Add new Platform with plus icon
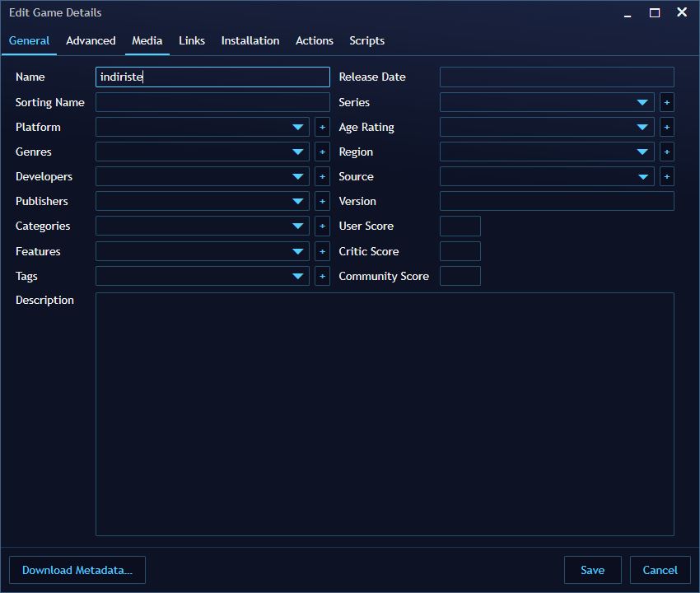The height and width of the screenshot is (593, 700). click(x=322, y=128)
